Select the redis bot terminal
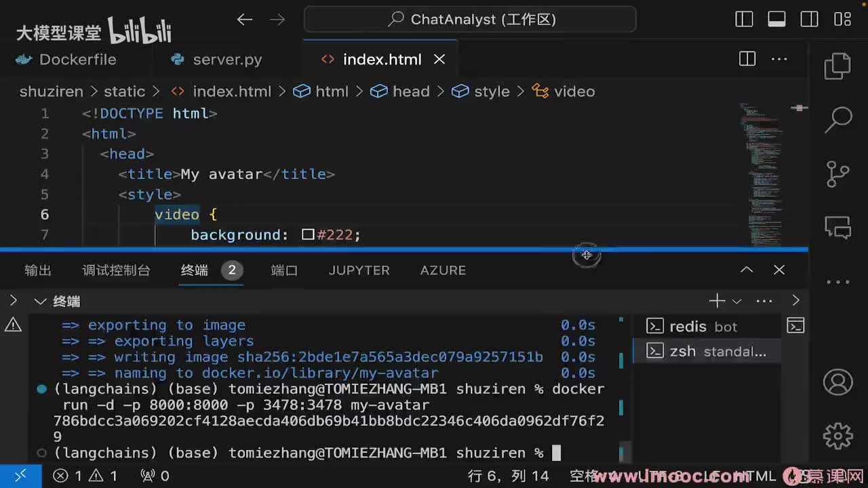Image resolution: width=868 pixels, height=488 pixels. pyautogui.click(x=707, y=327)
